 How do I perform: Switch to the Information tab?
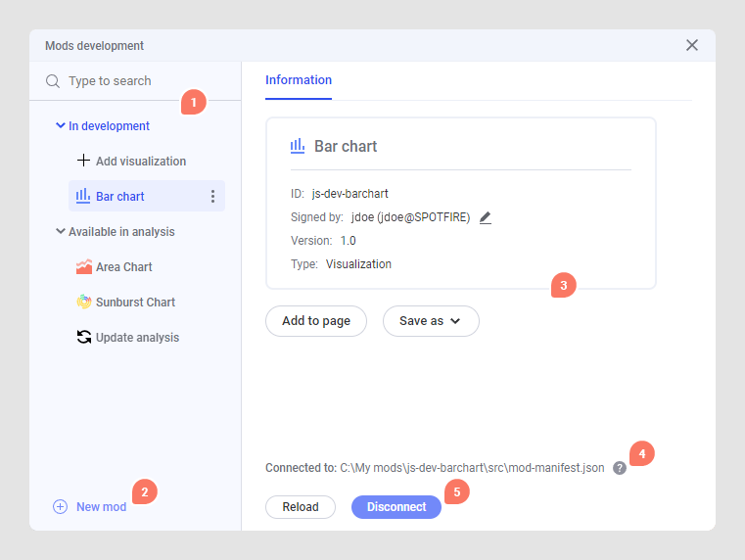point(299,80)
